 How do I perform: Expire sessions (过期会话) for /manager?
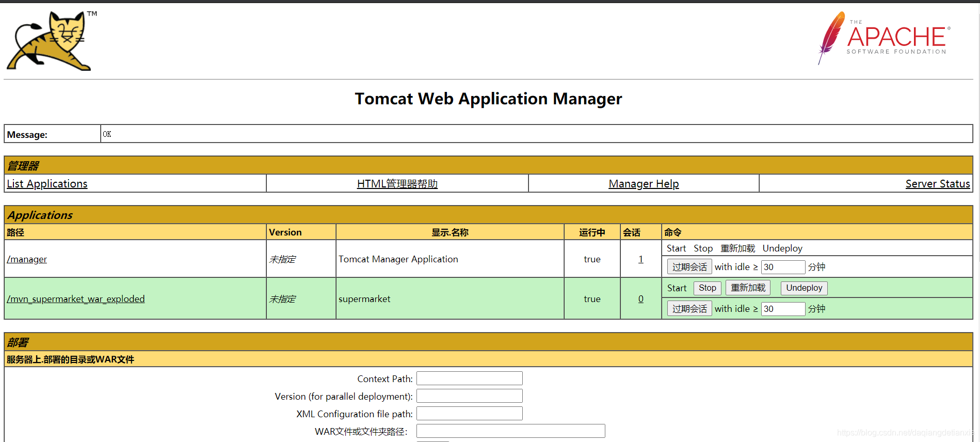(689, 267)
